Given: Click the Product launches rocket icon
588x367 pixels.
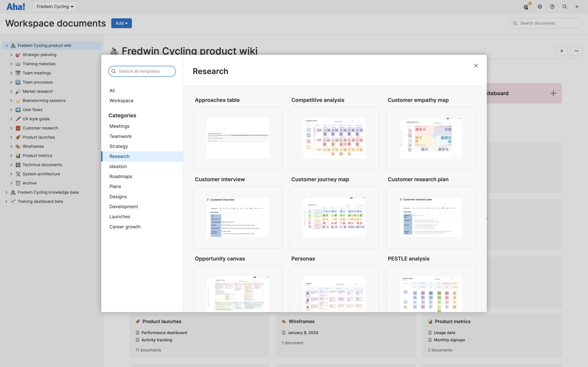Looking at the screenshot, I should click(18, 137).
